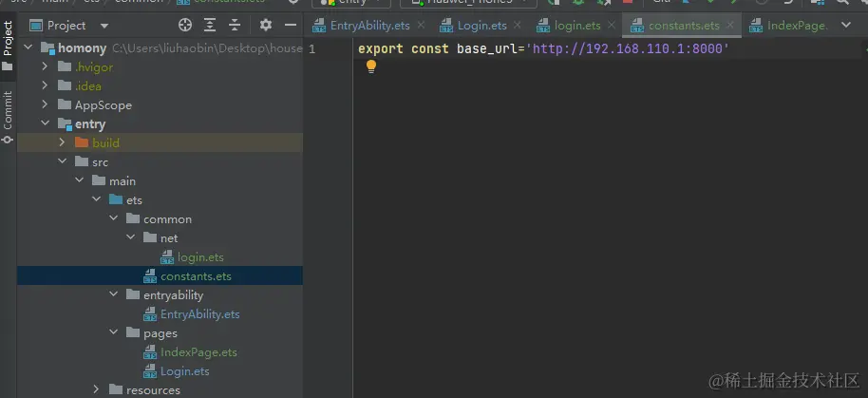Click the Select Opened File crosshair icon
Image resolution: width=868 pixels, height=398 pixels.
(x=185, y=25)
